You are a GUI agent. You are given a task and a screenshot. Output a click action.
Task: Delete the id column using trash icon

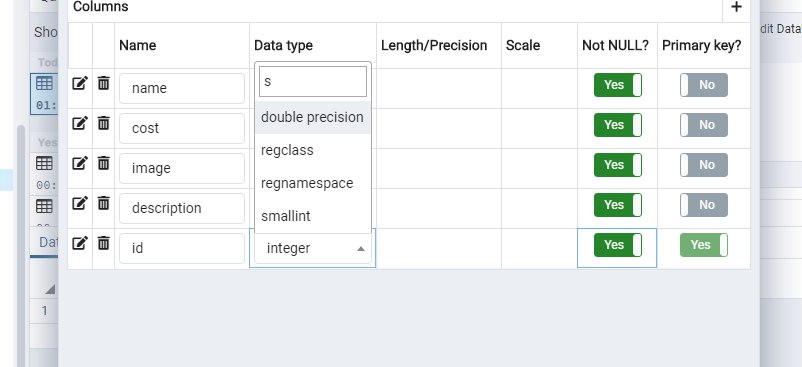pyautogui.click(x=103, y=243)
